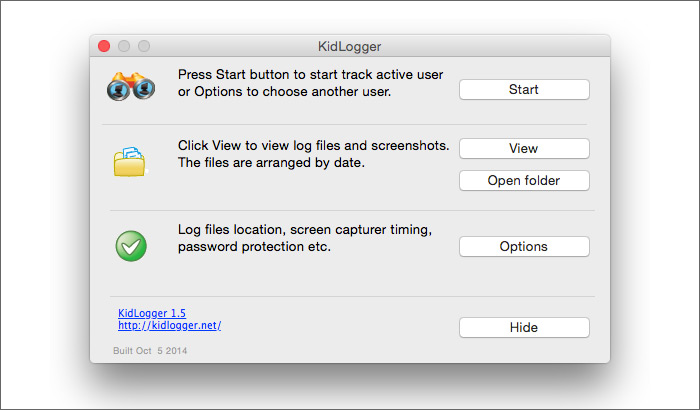
Task: Click the KidLogger window title text
Action: click(x=349, y=46)
